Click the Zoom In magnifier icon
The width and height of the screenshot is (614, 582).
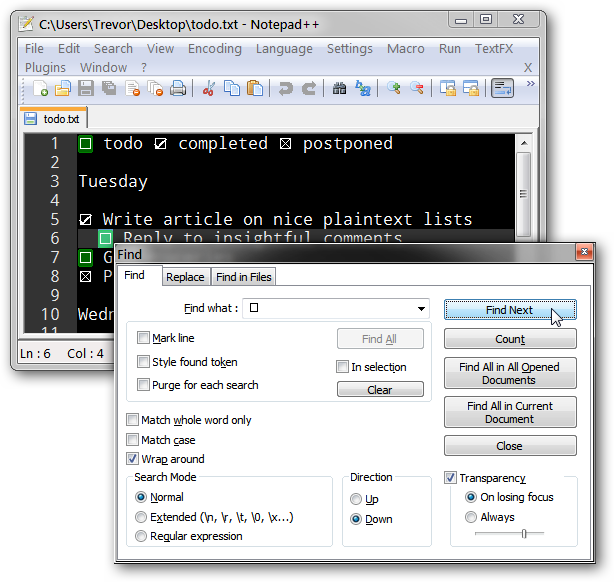tap(394, 88)
